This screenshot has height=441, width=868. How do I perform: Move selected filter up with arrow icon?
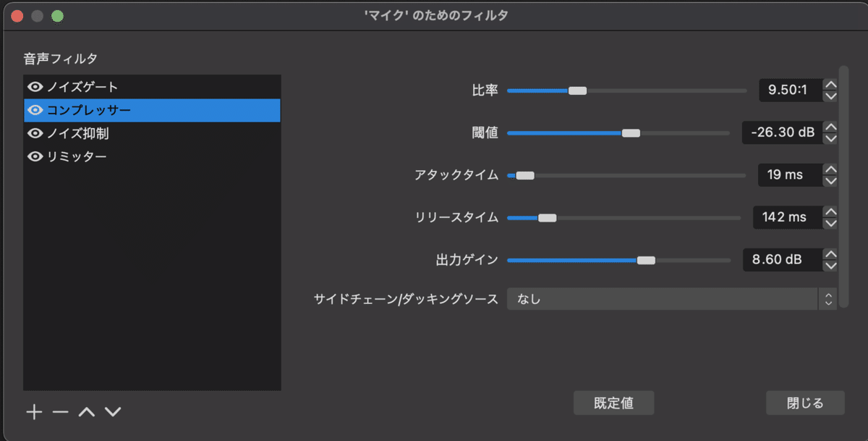pyautogui.click(x=86, y=412)
